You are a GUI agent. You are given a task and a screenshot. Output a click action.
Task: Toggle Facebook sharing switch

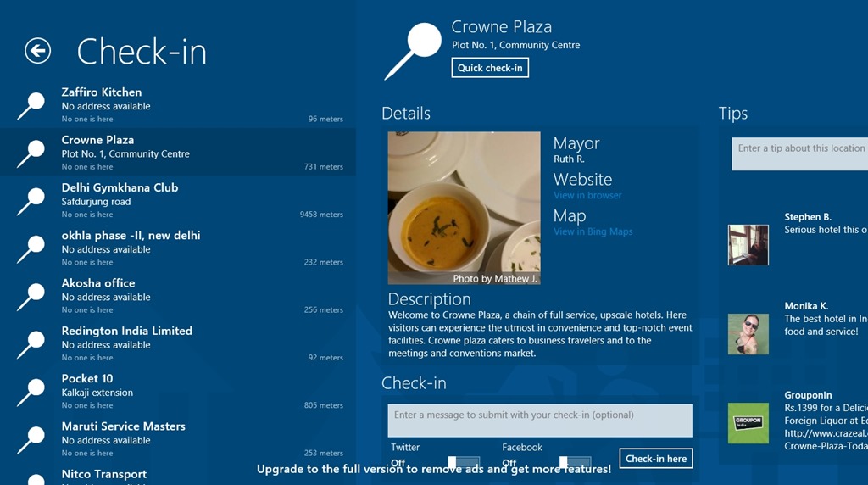coord(576,462)
